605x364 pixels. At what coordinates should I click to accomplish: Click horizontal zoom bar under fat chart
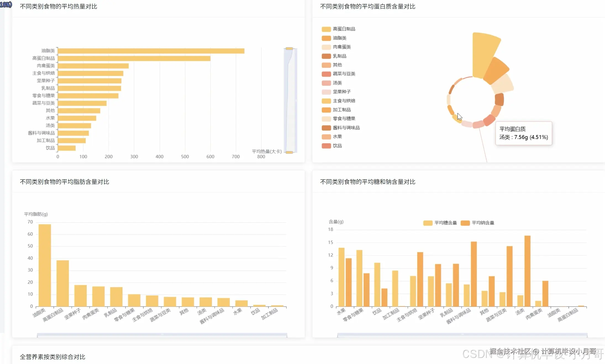(162, 334)
